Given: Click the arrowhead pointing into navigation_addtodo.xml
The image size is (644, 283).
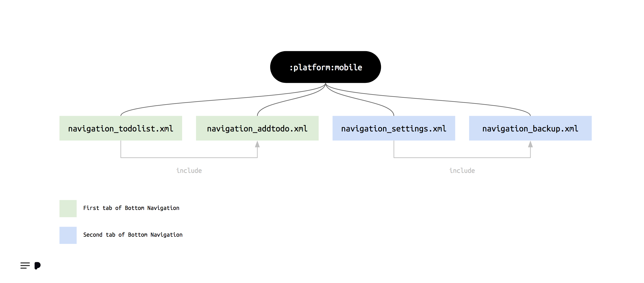Looking at the screenshot, I should 257,144.
